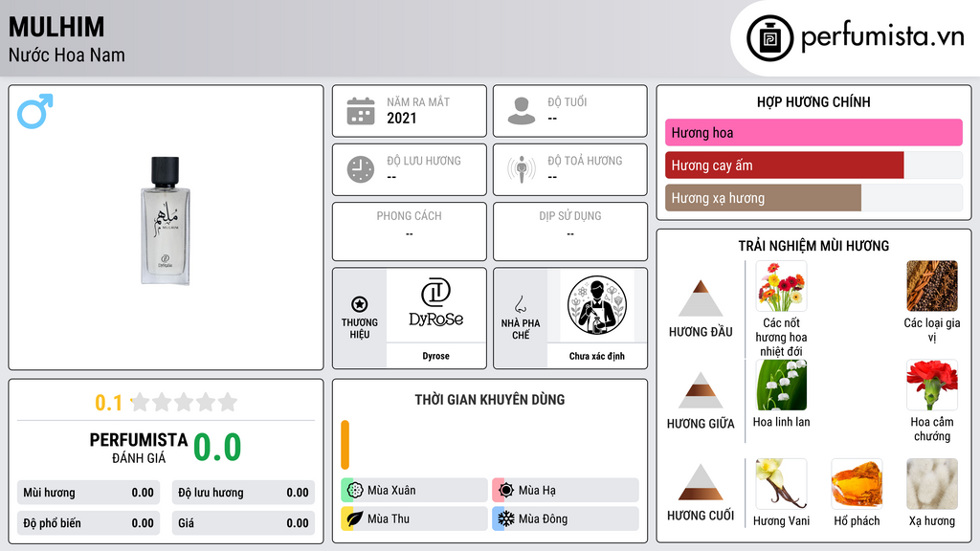This screenshot has width=980, height=551.
Task: Click the flower icon next to Mùa Xuân
Action: (355, 490)
